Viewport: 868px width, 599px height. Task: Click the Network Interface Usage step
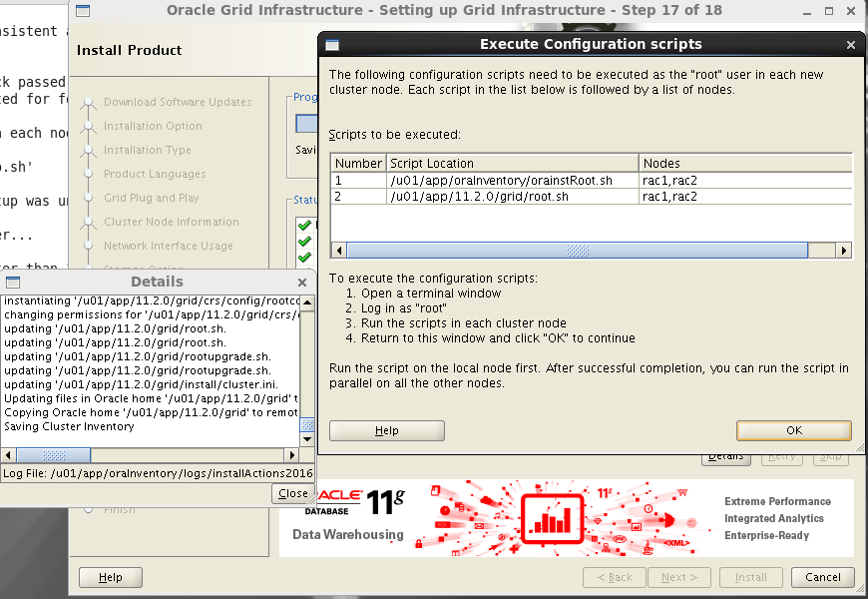169,246
